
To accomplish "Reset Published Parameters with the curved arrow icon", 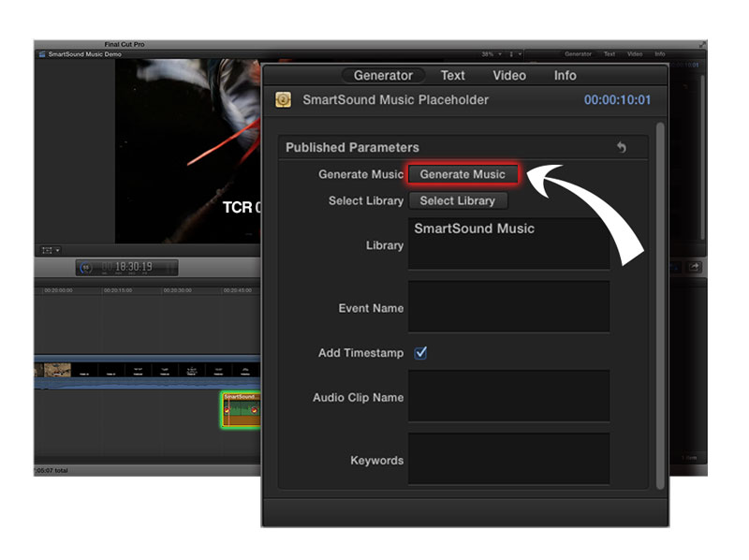I will (x=621, y=147).
